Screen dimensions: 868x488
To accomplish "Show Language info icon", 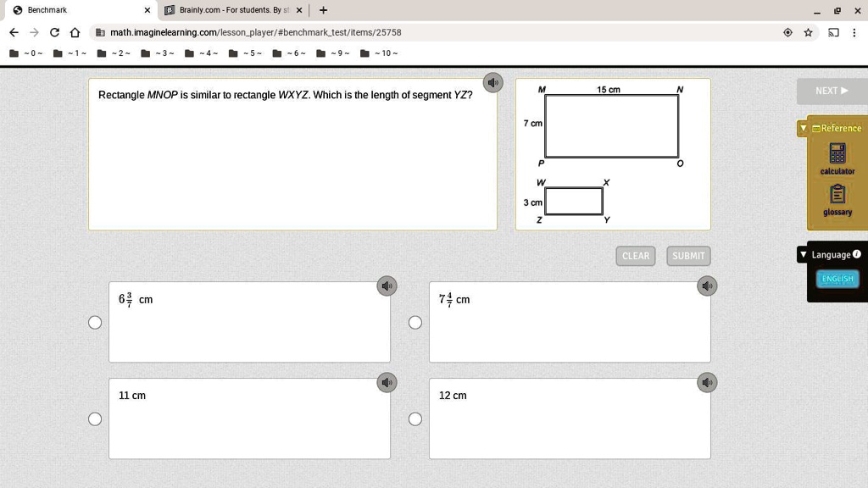I will [856, 254].
